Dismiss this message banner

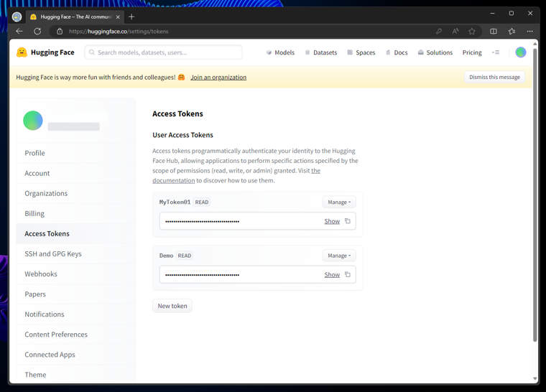494,78
